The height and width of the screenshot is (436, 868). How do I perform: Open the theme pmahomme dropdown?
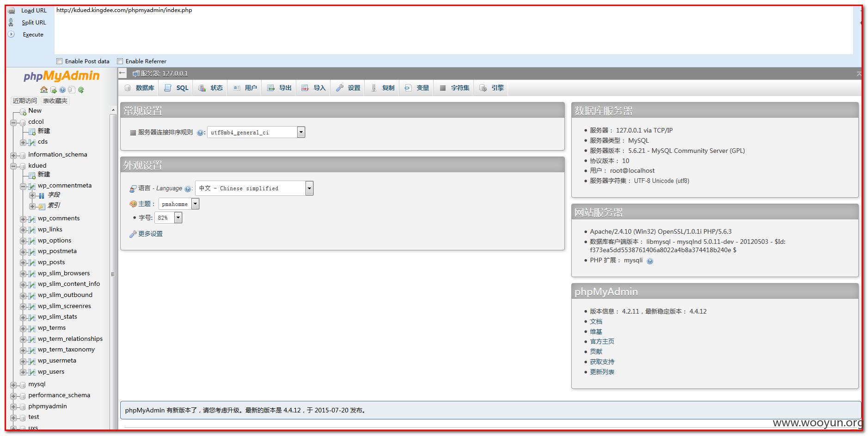[x=179, y=204]
